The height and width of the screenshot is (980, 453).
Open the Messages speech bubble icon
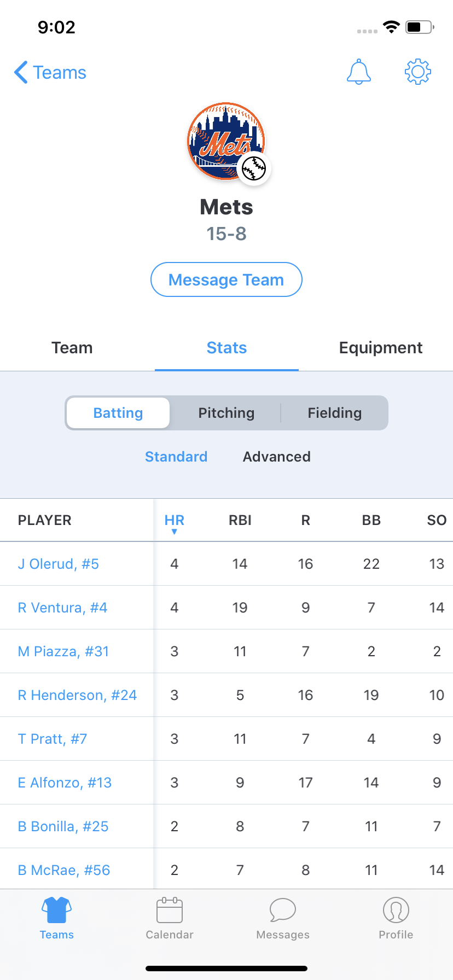click(283, 910)
